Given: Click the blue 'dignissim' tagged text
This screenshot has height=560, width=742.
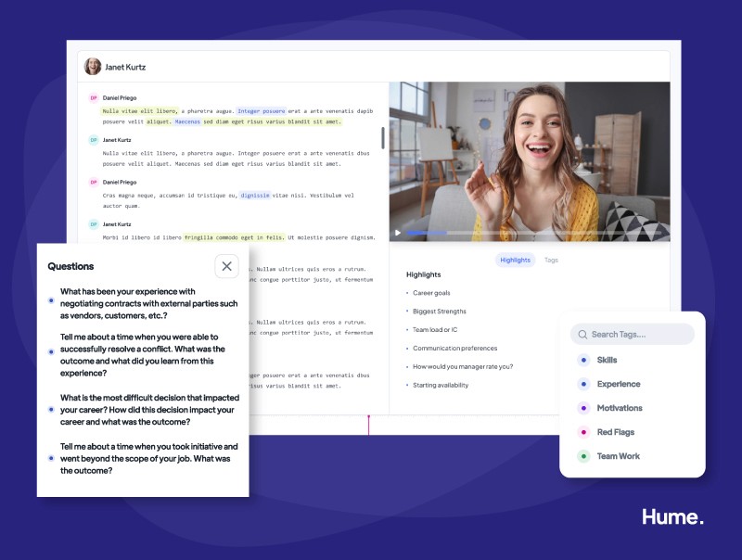Looking at the screenshot, I should pyautogui.click(x=254, y=196).
